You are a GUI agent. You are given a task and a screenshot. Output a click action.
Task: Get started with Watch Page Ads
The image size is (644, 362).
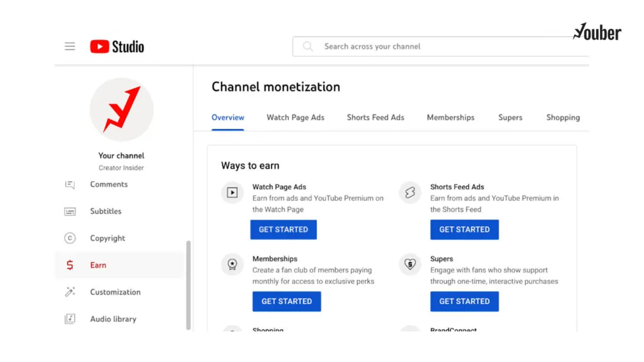(x=284, y=229)
